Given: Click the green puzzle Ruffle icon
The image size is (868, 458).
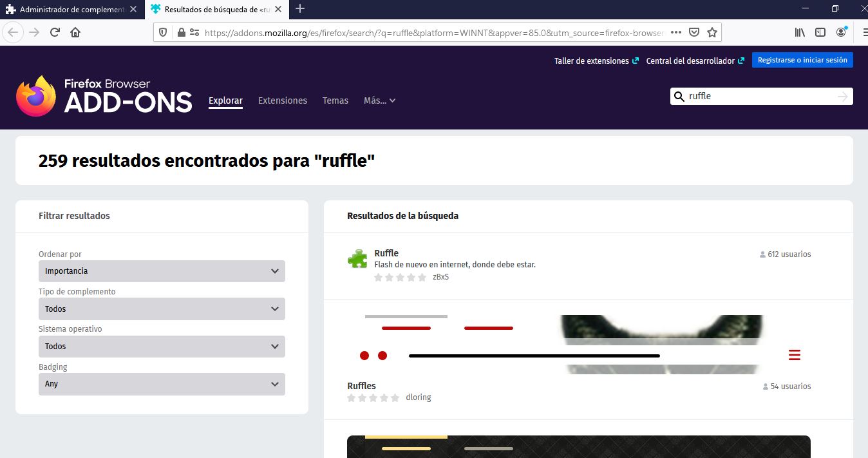Looking at the screenshot, I should click(x=357, y=259).
